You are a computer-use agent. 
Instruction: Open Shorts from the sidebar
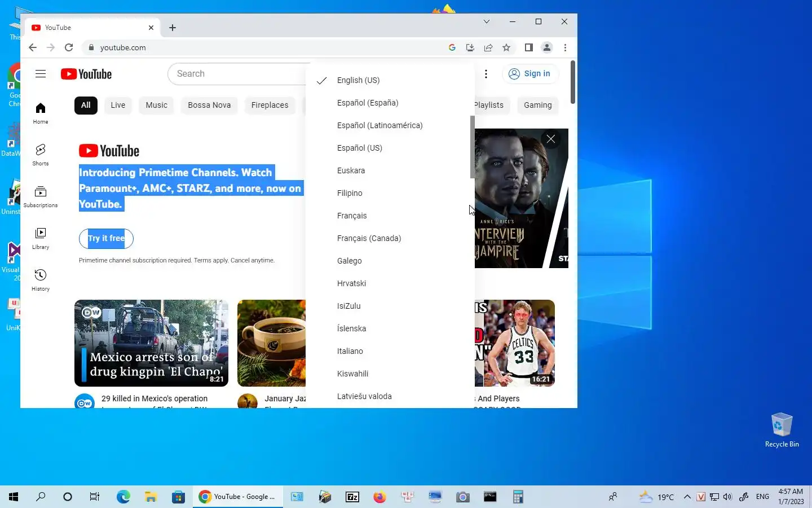[x=41, y=155]
